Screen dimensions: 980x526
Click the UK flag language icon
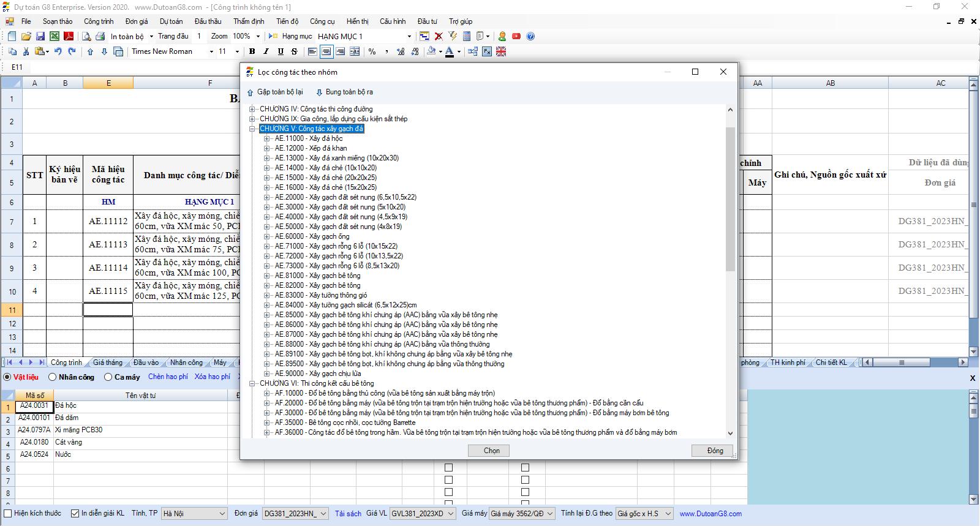point(501,51)
